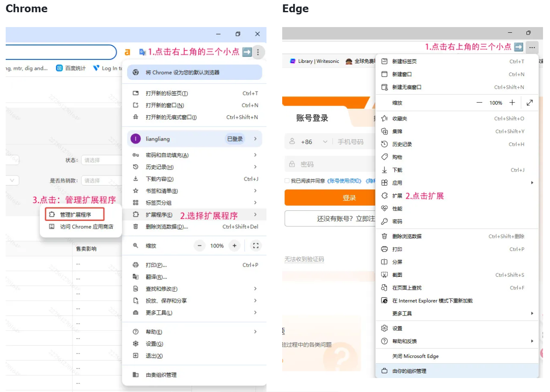Zoom in on Edge menu with plus
550x392 pixels.
512,103
